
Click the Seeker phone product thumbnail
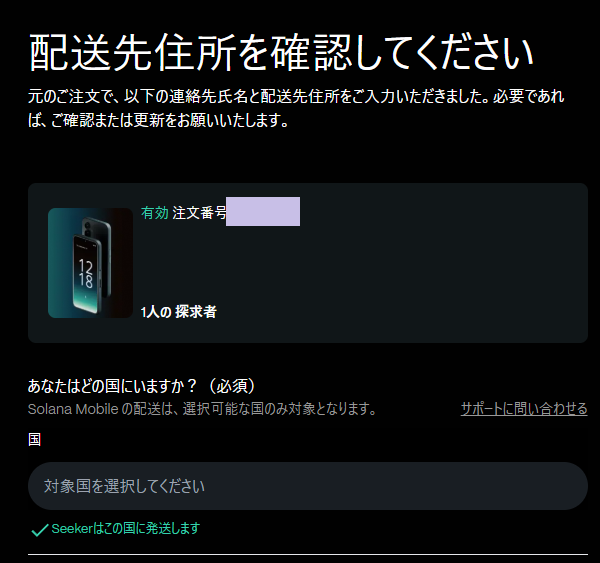(x=90, y=263)
